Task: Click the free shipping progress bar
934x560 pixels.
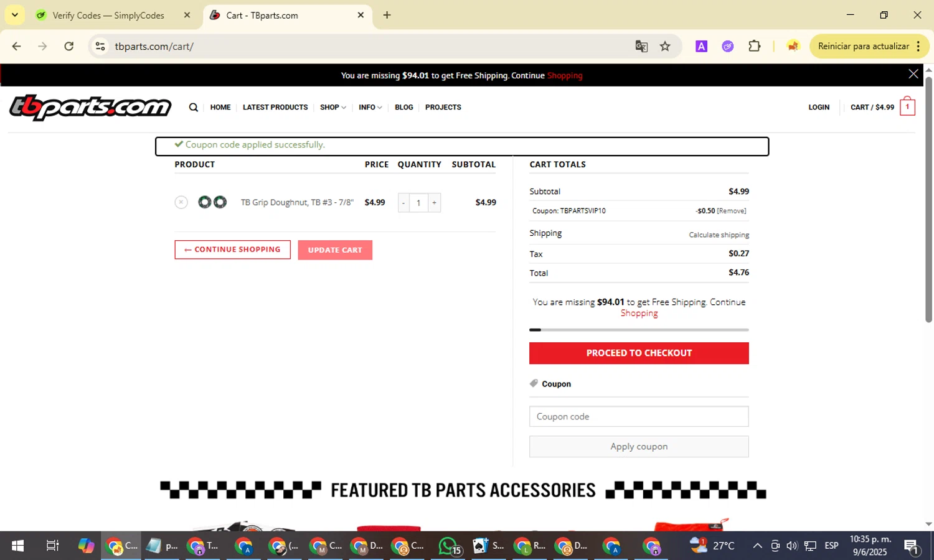Action: point(639,330)
